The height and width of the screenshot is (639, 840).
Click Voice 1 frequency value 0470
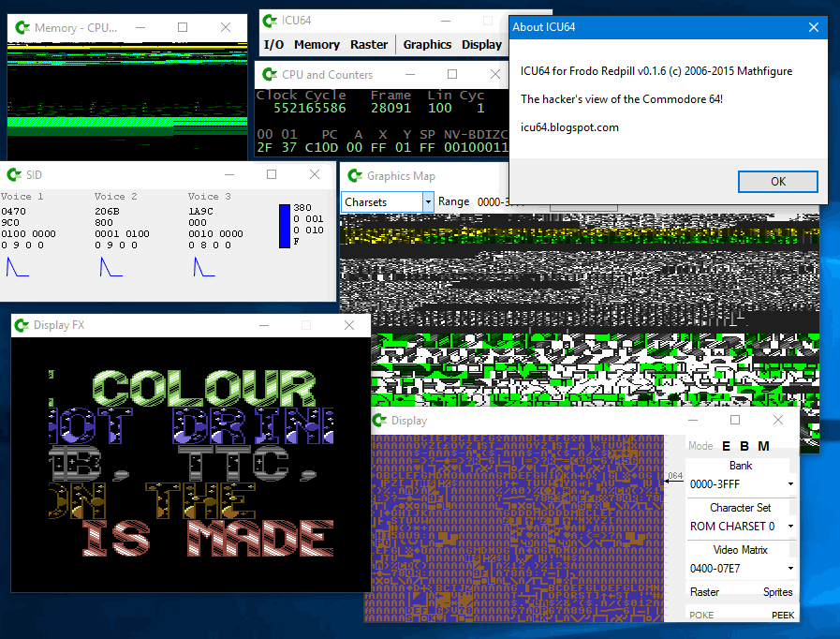pos(13,211)
